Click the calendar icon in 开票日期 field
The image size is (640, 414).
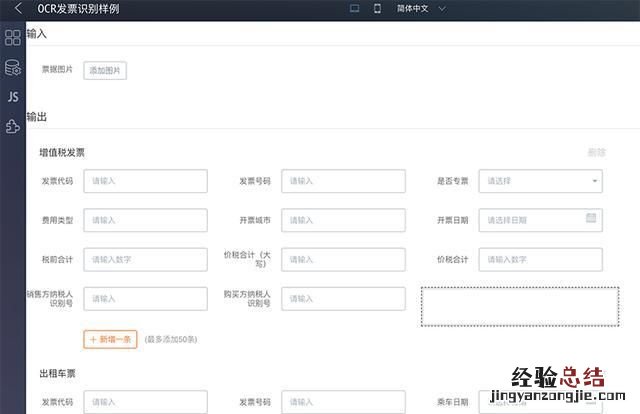coord(590,218)
